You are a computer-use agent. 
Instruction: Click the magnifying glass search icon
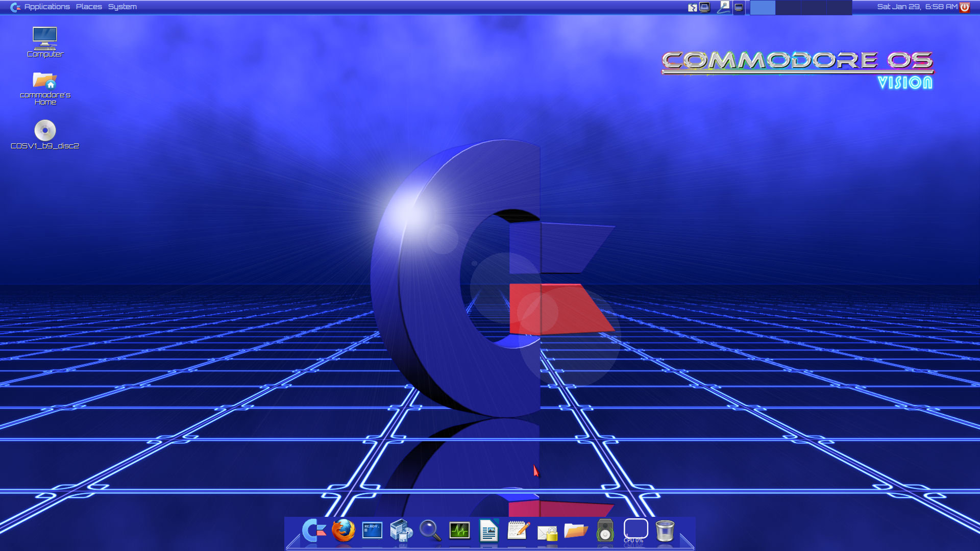430,531
